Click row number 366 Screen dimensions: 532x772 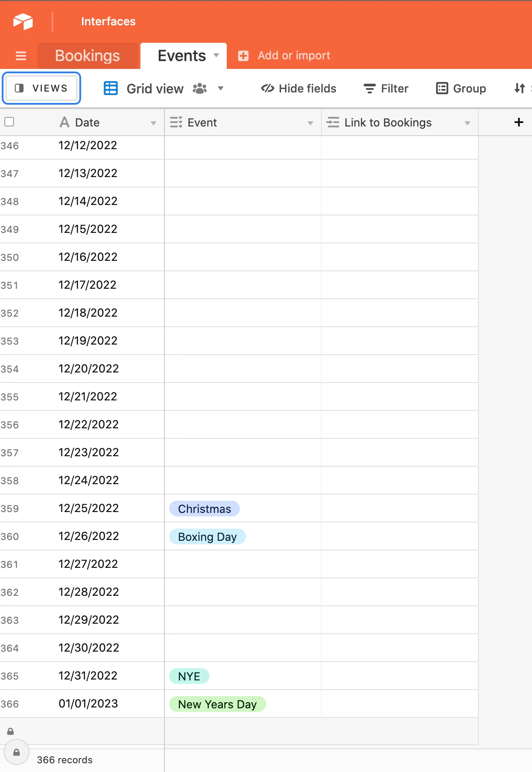coord(10,704)
